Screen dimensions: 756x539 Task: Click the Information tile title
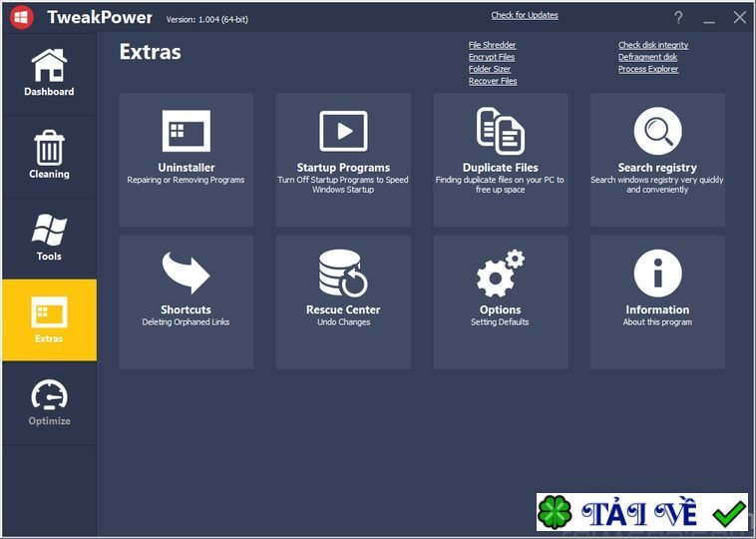pos(657,309)
